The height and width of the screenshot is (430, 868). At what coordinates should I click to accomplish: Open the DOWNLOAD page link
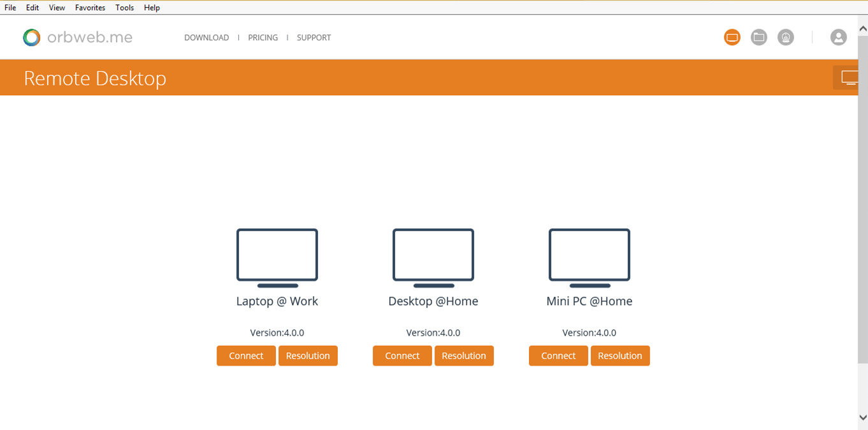point(206,37)
